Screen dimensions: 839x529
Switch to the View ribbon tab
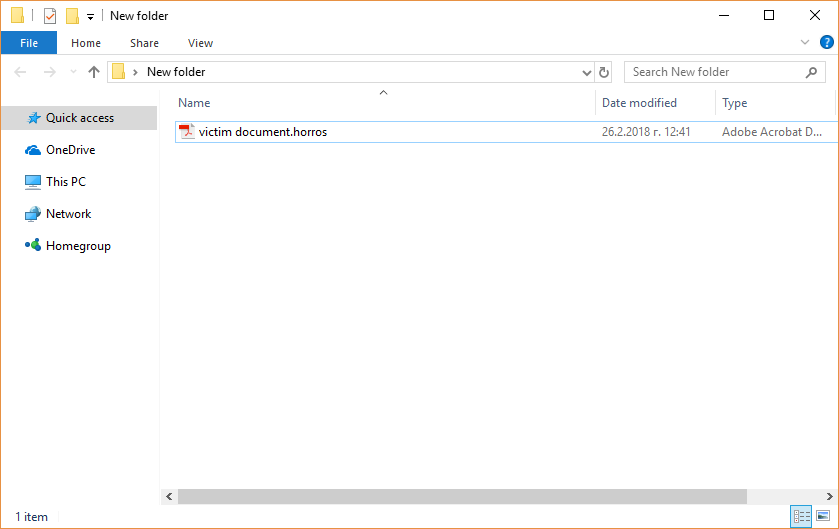(x=200, y=43)
